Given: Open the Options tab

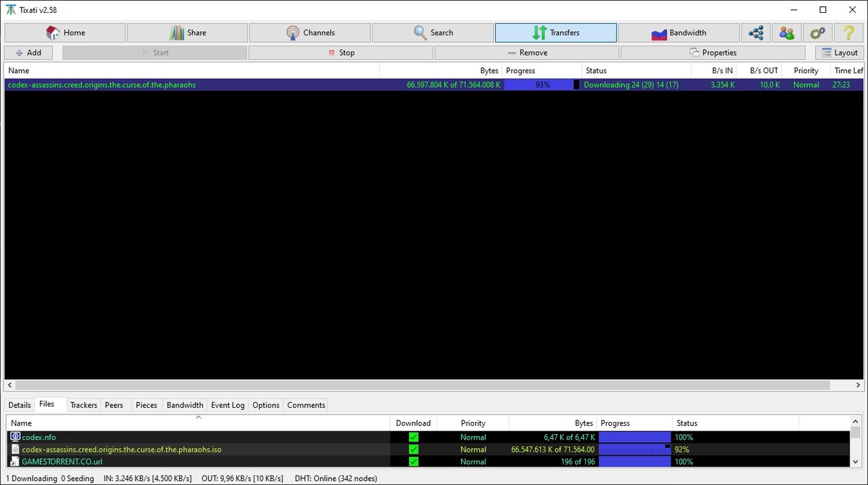Looking at the screenshot, I should (x=266, y=405).
